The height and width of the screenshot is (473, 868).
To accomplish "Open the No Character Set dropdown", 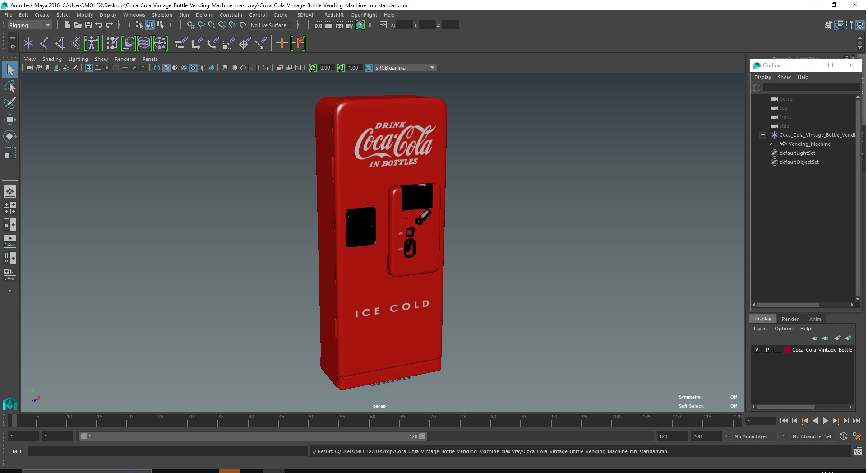I will click(x=813, y=436).
